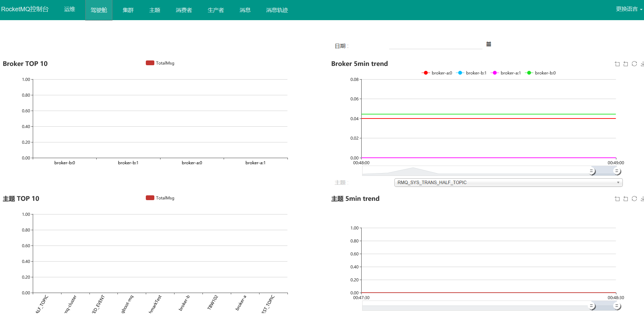The image size is (644, 321).
Task: Download Broker 5min trend chart as image
Action: click(x=642, y=64)
